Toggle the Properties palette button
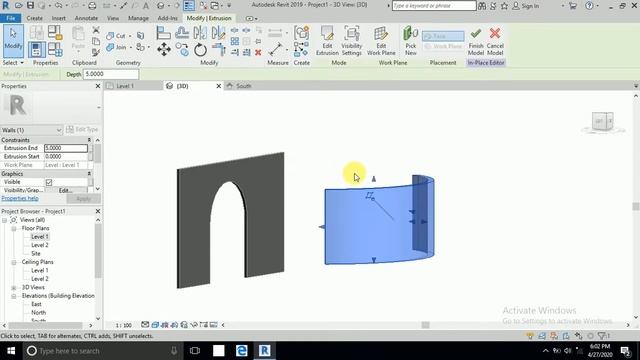 pos(37,50)
